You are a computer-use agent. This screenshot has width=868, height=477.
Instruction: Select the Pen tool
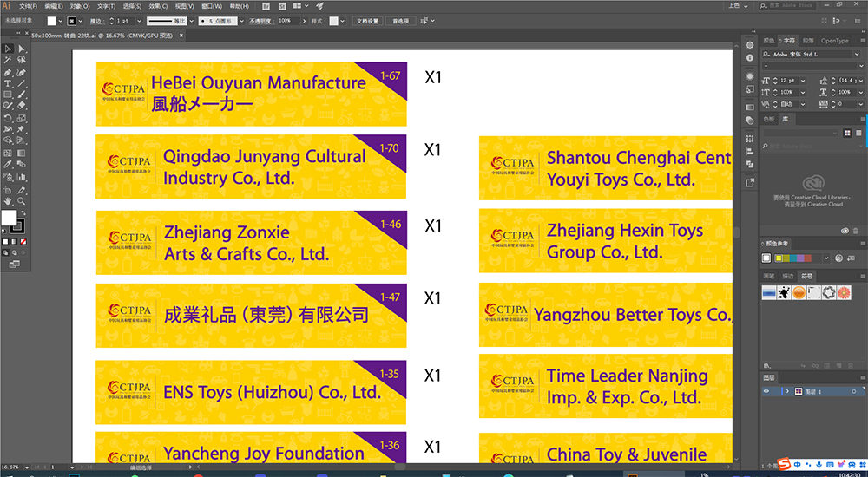[8, 73]
